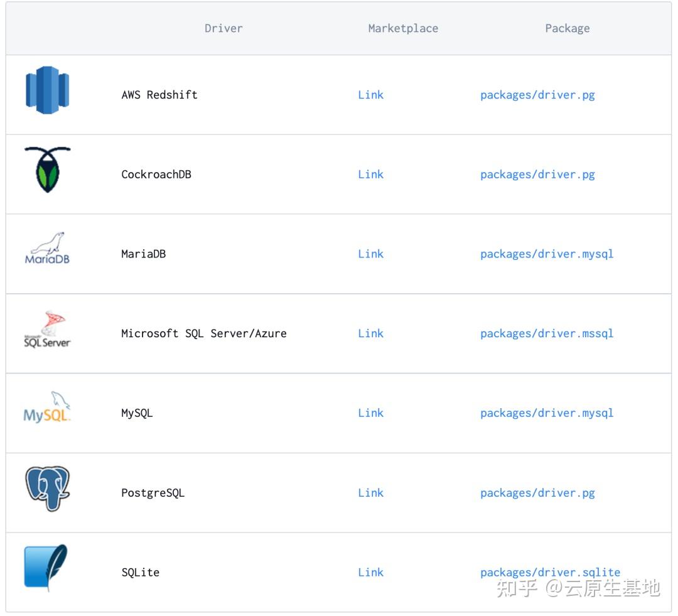This screenshot has height=616, width=678.
Task: Click the MySQL dolphin logo icon
Action: 47,407
